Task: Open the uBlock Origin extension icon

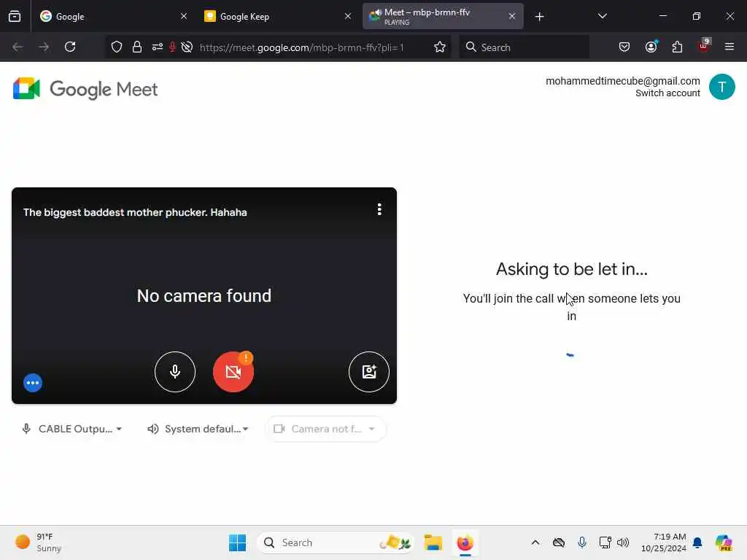Action: pyautogui.click(x=704, y=46)
